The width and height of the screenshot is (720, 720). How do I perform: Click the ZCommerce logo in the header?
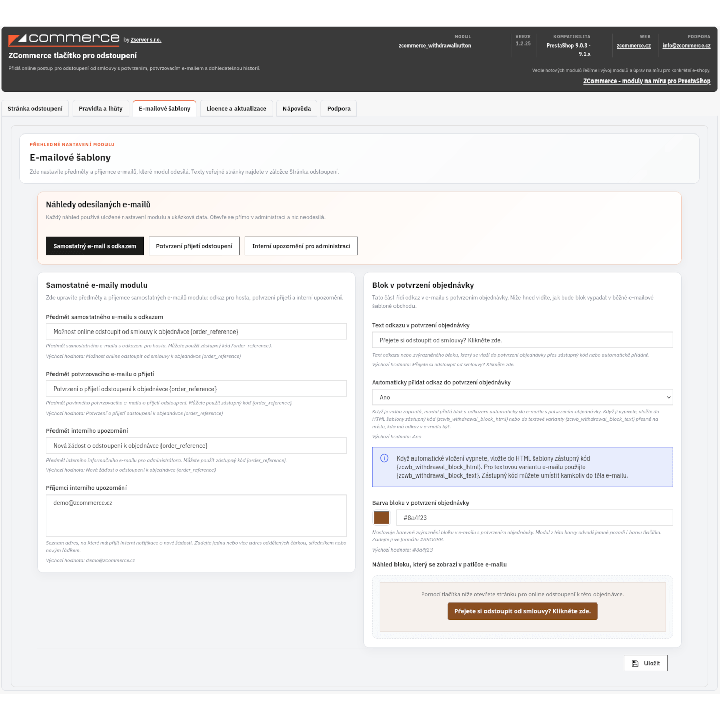[64, 39]
